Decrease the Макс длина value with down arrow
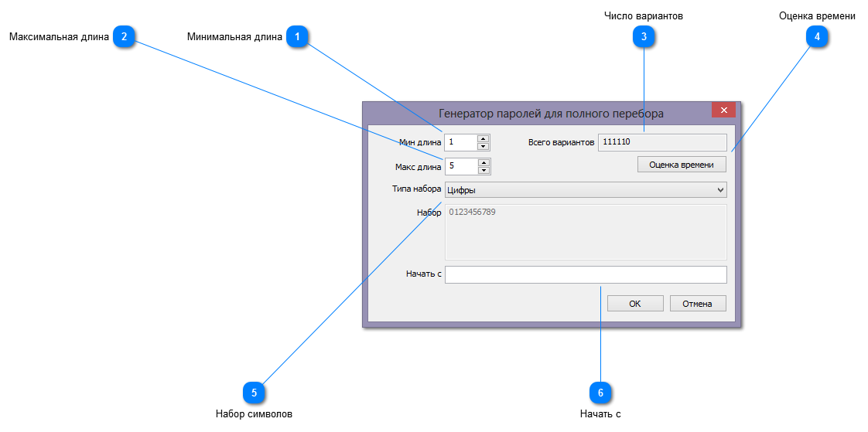The width and height of the screenshot is (868, 432). [484, 170]
